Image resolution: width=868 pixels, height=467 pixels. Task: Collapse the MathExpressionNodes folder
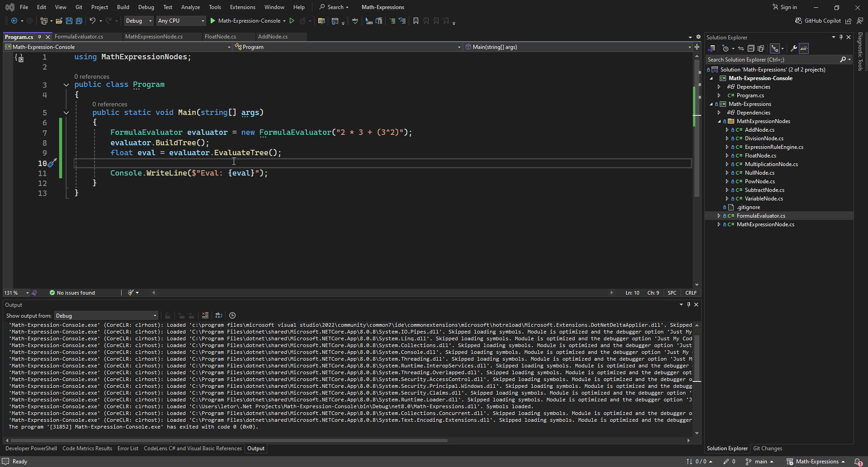(x=719, y=121)
